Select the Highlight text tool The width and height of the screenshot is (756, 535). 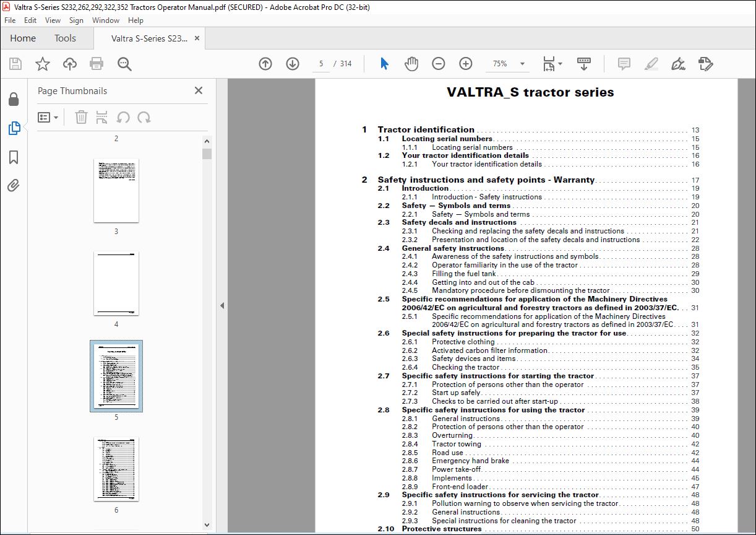pyautogui.click(x=651, y=64)
